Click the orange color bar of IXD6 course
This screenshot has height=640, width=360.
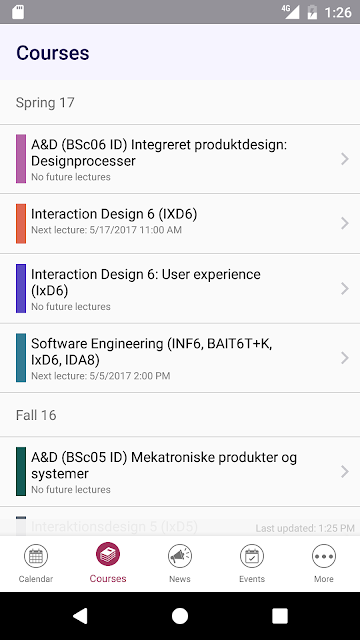[21, 224]
